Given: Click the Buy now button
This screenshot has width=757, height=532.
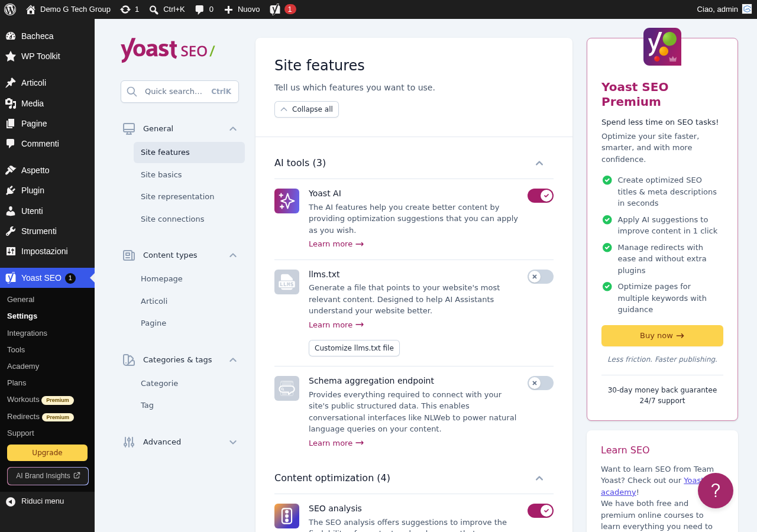Looking at the screenshot, I should (x=662, y=336).
